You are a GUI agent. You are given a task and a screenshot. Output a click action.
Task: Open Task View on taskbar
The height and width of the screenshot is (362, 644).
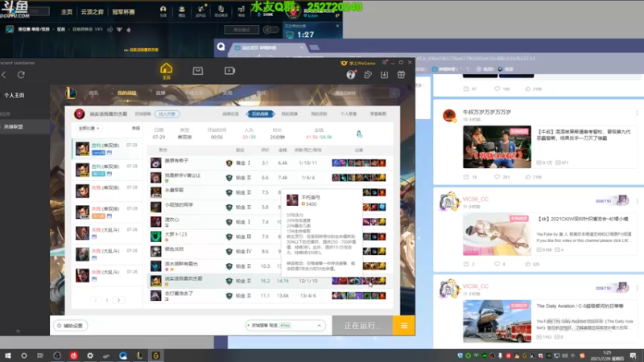click(39, 356)
